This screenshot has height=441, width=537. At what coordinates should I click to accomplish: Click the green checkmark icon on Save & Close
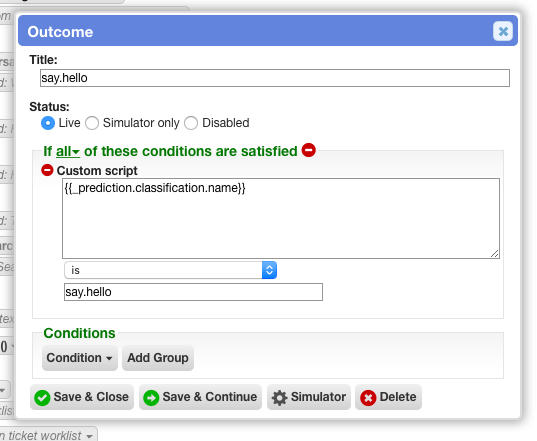42,398
